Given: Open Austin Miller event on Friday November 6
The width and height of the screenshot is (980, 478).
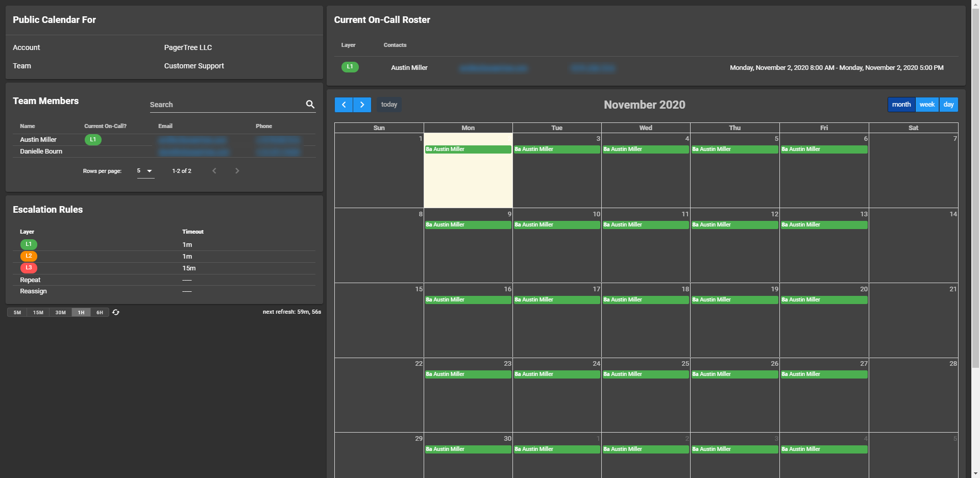Looking at the screenshot, I should point(824,149).
